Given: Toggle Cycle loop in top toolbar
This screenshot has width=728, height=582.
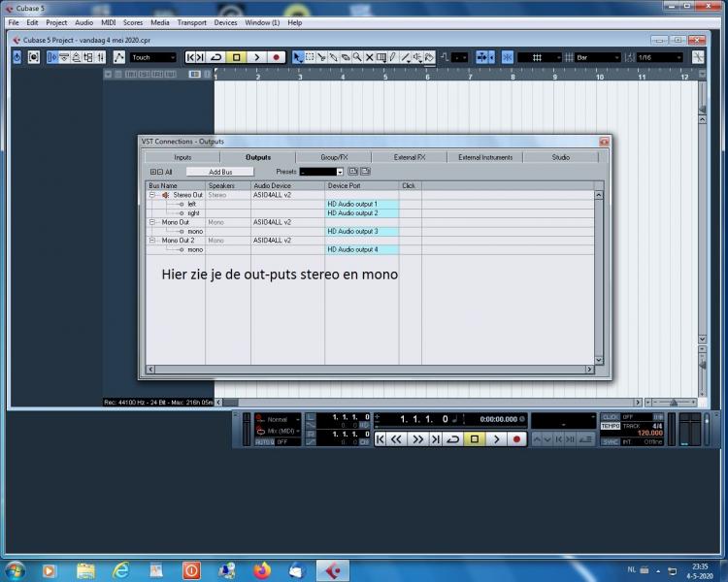Looking at the screenshot, I should [215, 57].
